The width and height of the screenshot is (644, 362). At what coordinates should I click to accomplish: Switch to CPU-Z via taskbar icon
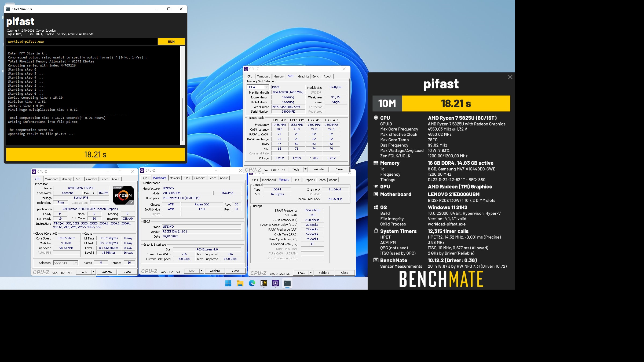276,283
